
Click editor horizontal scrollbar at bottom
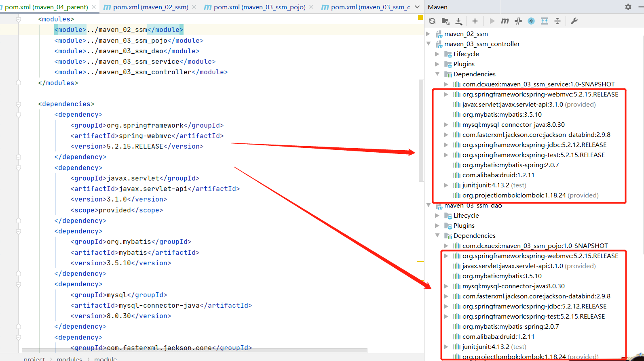(194, 350)
